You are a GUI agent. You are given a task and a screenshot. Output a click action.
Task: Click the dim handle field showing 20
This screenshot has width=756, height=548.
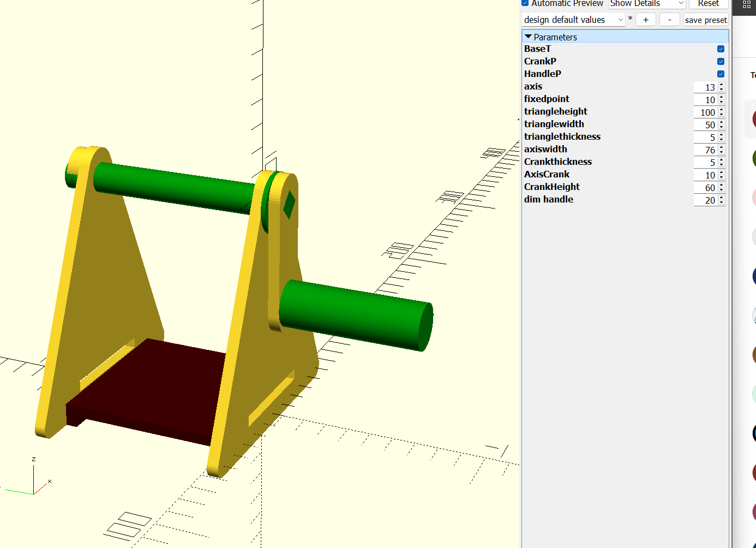(705, 200)
